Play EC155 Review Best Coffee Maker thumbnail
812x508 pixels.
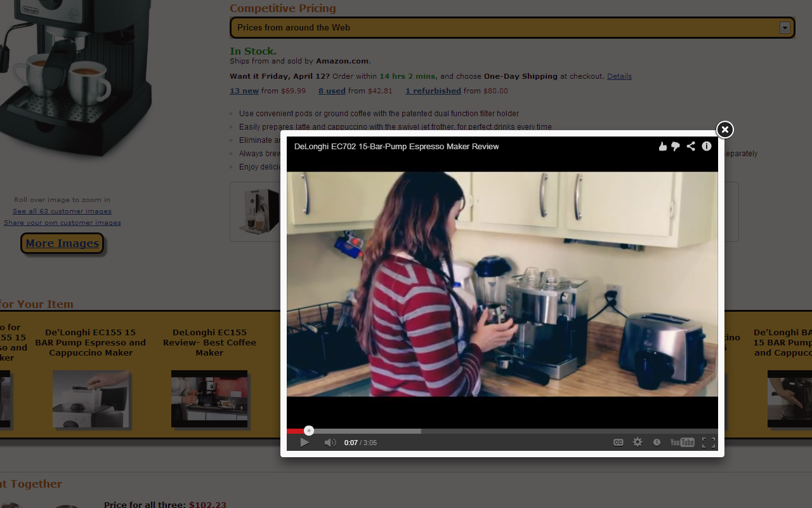tap(209, 399)
